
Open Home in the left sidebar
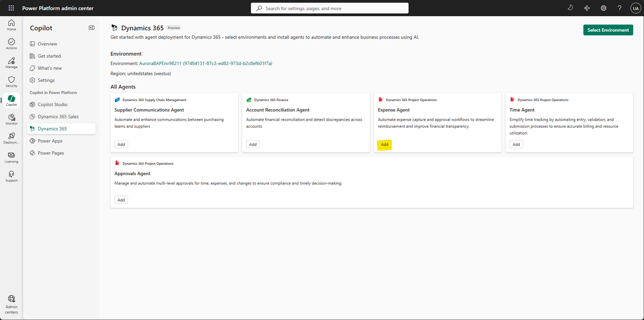click(11, 25)
